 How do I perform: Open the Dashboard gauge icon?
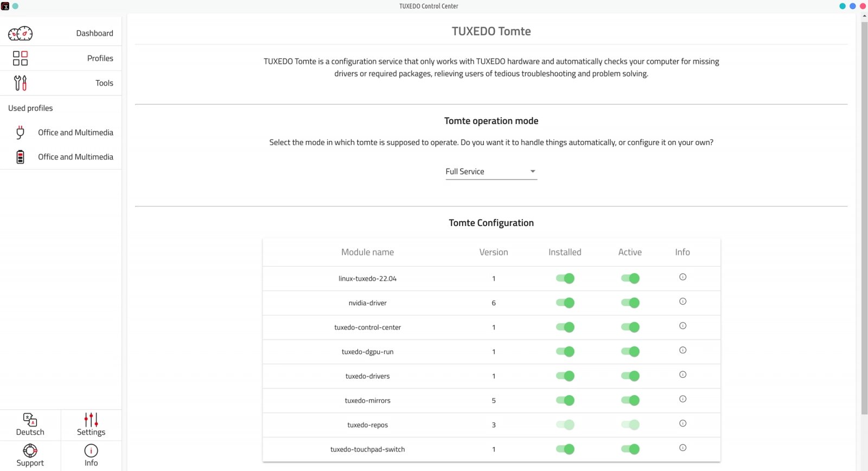(20, 34)
